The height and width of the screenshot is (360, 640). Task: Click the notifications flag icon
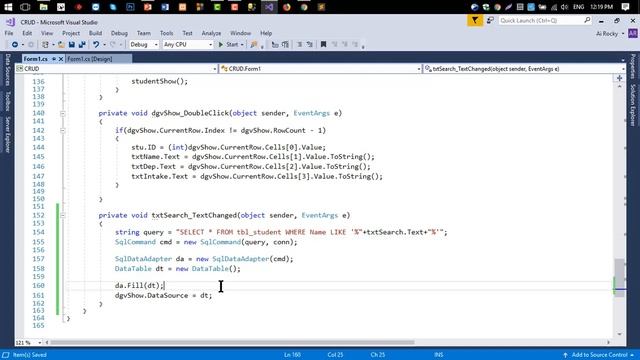click(475, 20)
